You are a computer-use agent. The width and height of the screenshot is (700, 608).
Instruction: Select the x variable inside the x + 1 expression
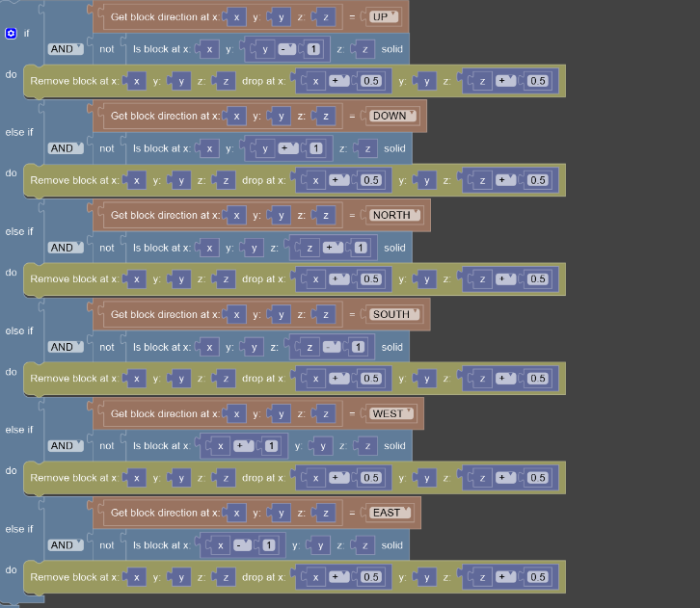[221, 446]
